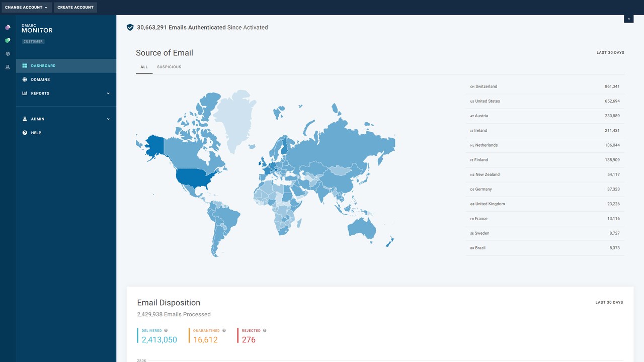The image size is (644, 362).
Task: Click Last 30 Days in Email Disposition
Action: (x=609, y=303)
